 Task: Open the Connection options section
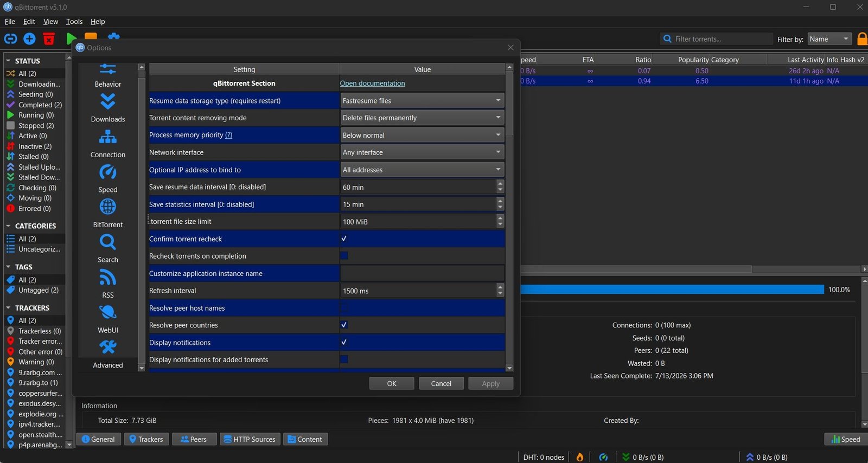108,144
